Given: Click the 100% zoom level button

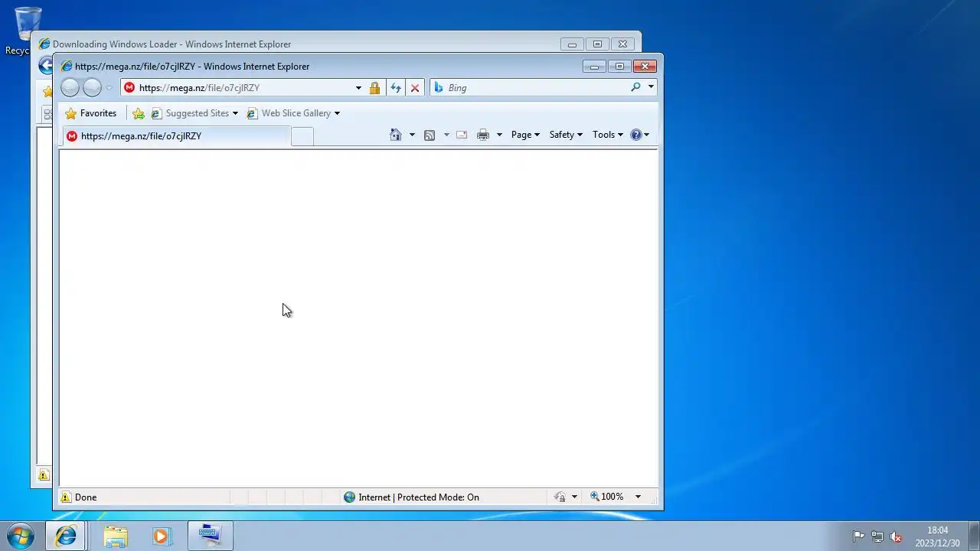Looking at the screenshot, I should coord(606,497).
